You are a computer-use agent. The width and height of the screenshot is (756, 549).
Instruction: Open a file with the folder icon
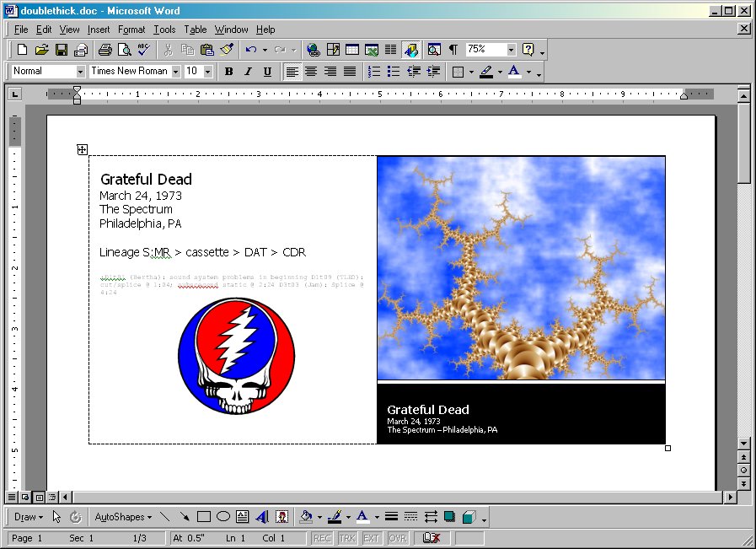(42, 49)
